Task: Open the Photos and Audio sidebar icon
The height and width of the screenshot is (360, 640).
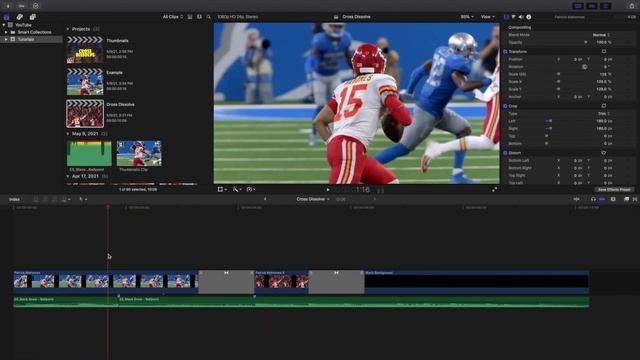Action: [20, 17]
